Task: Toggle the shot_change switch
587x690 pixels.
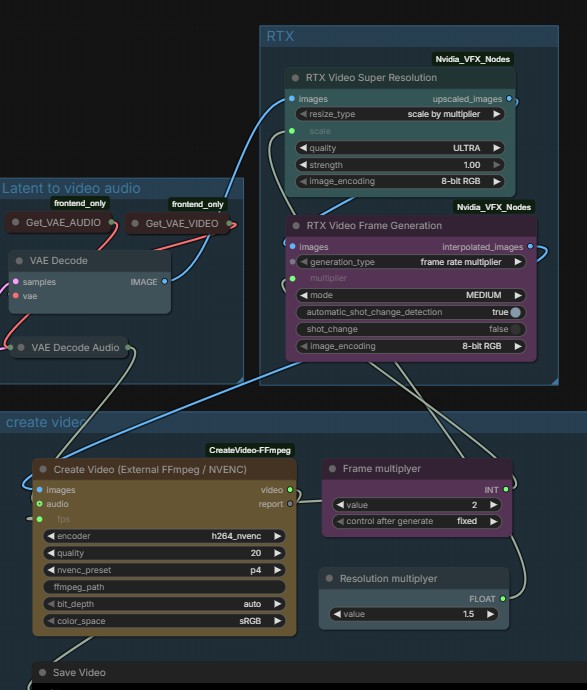Action: click(x=516, y=329)
